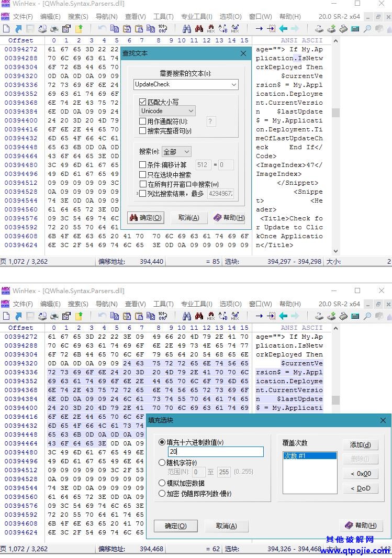Click vertical scrollbar thumb in upper hex view

(335, 113)
